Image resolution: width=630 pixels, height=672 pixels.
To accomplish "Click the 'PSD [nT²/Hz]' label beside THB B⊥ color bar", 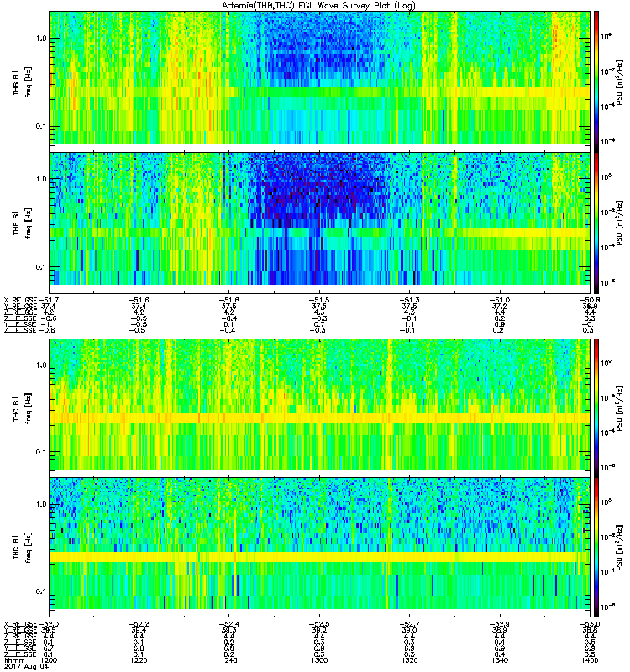I will (x=619, y=82).
